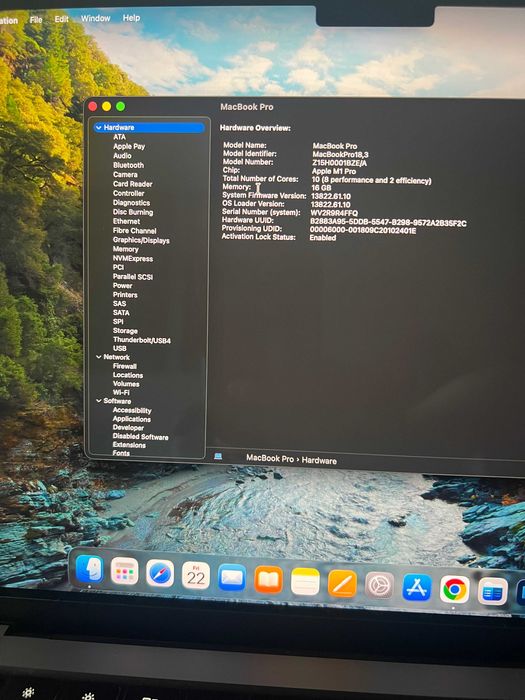Viewport: 525px width, 700px height.
Task: Launch Google Chrome from the Dock
Action: 454,589
